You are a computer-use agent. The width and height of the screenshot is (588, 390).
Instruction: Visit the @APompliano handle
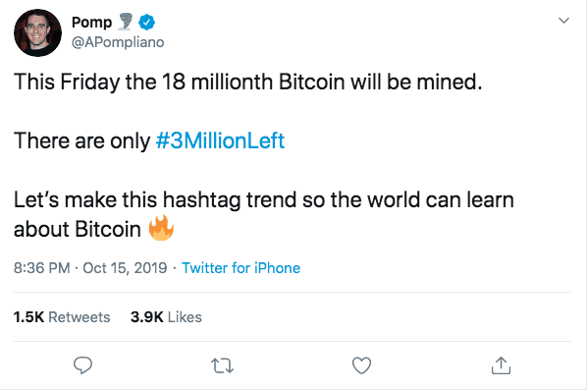pos(118,42)
